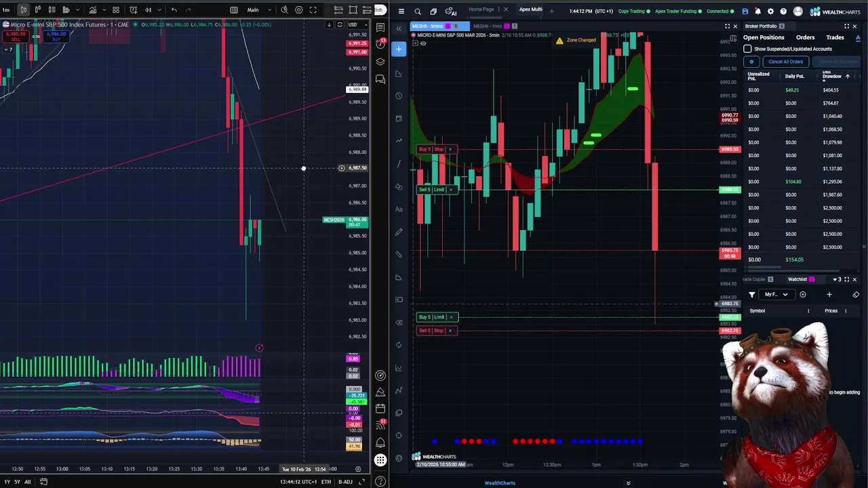The image size is (868, 488).
Task: Open TradingView chart settings hexagon icon
Action: coord(299,9)
